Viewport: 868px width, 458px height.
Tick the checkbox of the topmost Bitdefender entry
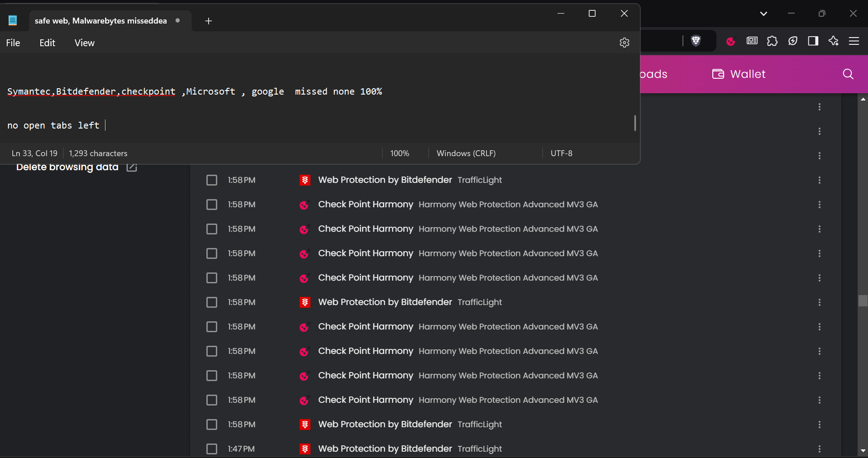(212, 180)
